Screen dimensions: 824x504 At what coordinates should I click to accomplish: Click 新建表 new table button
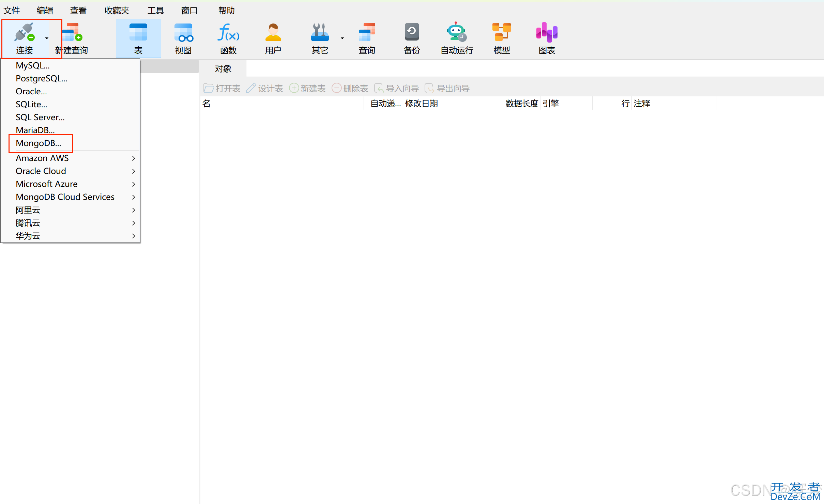tap(307, 89)
